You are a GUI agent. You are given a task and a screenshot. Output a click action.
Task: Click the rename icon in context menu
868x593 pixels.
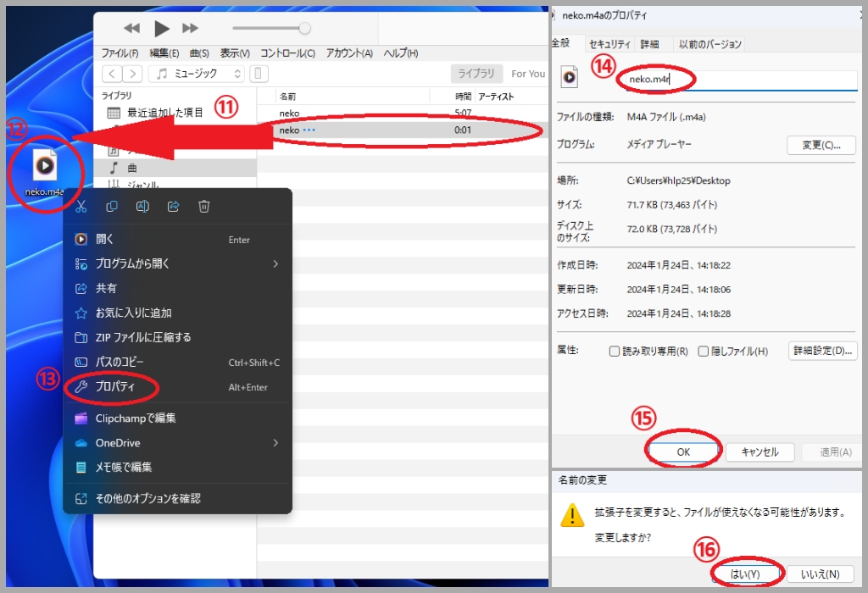142,207
